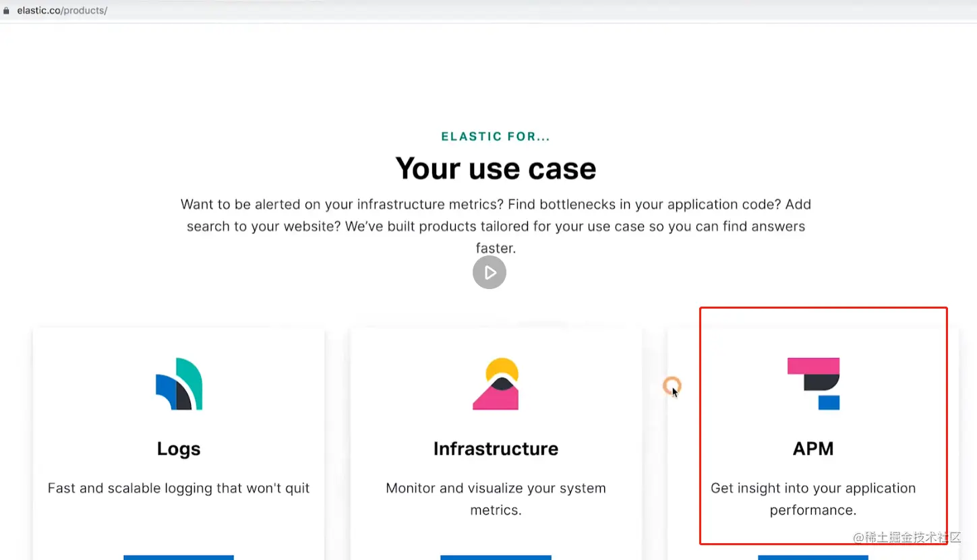Click the Infrastructure card heading
The height and width of the screenshot is (560, 977).
click(496, 449)
